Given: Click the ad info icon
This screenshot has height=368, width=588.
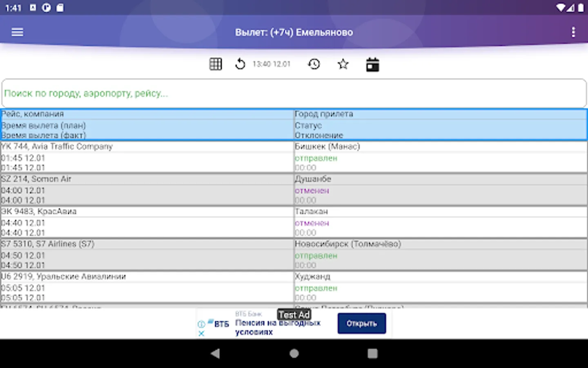Looking at the screenshot, I should pyautogui.click(x=201, y=324).
